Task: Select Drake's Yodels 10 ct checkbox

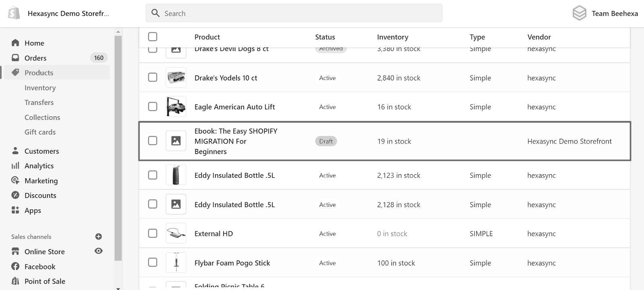Action: coord(153,77)
